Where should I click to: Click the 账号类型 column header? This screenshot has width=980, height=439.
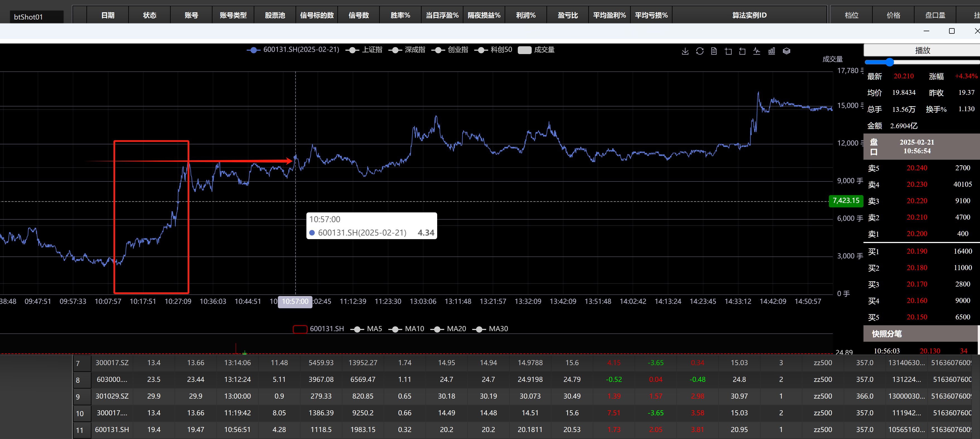233,15
